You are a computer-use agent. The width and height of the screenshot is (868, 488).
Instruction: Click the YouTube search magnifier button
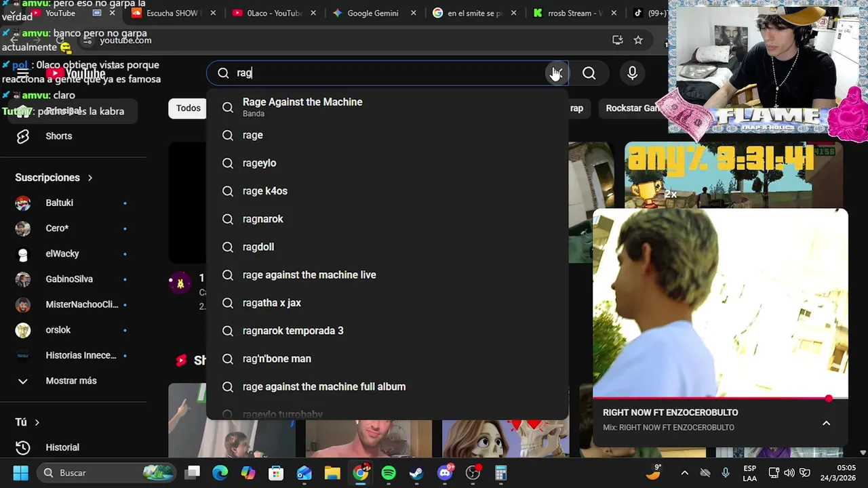coord(589,73)
